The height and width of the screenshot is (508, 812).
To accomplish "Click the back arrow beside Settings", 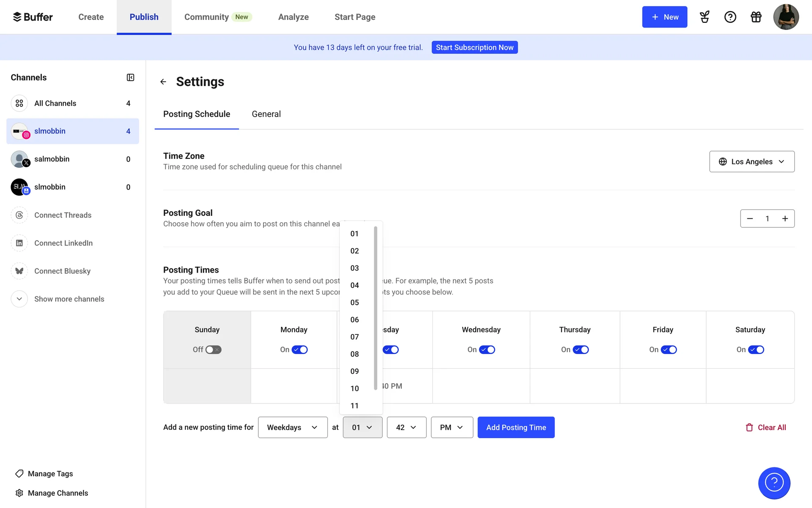I will click(163, 82).
